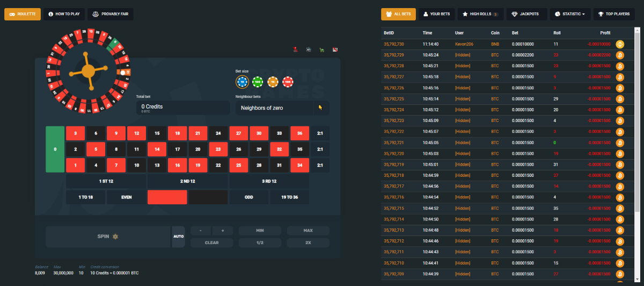This screenshot has height=286, width=644.
Task: Toggle the AUTO spin mode
Action: pyautogui.click(x=179, y=237)
